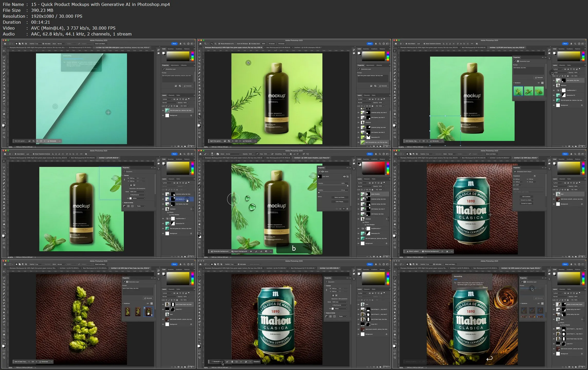Select the Elliptical Marquee tool in mint diagonal-fold frame
The image size is (588, 370).
tap(4, 54)
